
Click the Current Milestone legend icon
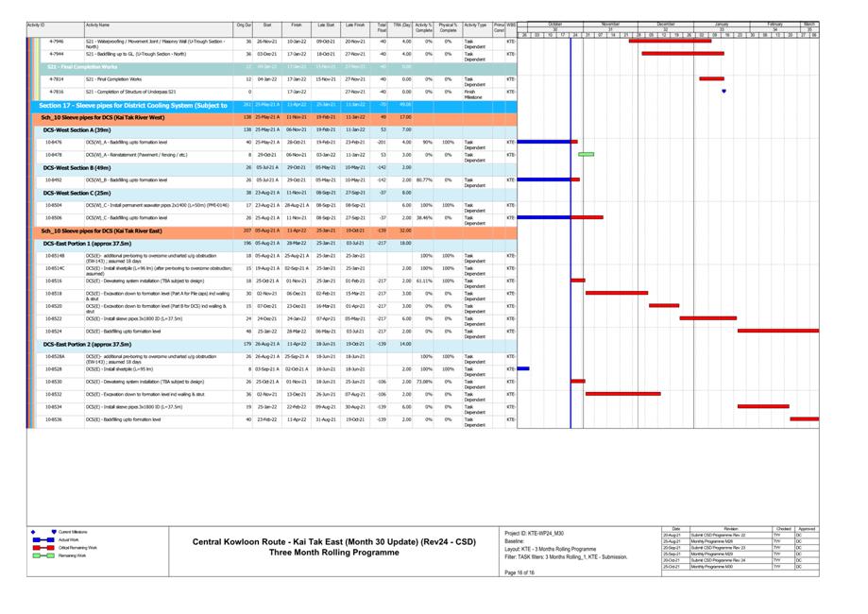(x=54, y=532)
